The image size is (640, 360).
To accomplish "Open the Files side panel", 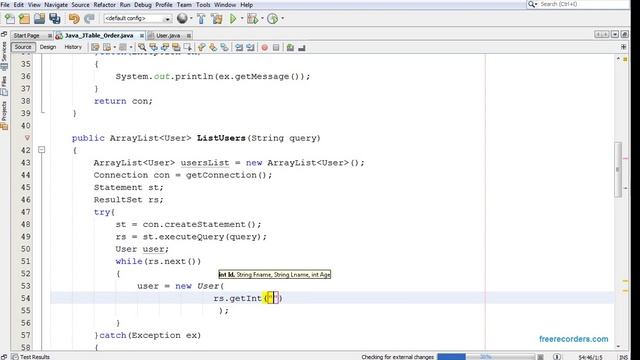I will tap(4, 86).
